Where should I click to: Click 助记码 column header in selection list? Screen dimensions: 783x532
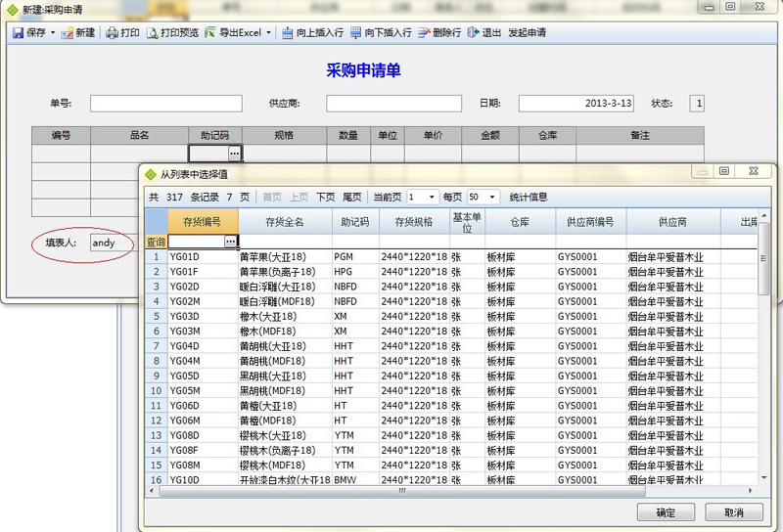(355, 222)
